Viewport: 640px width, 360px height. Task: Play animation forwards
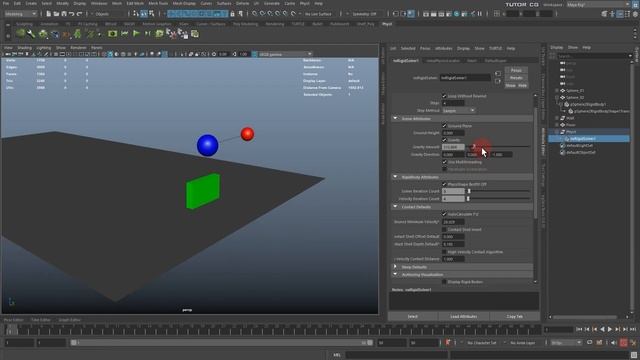[610, 329]
